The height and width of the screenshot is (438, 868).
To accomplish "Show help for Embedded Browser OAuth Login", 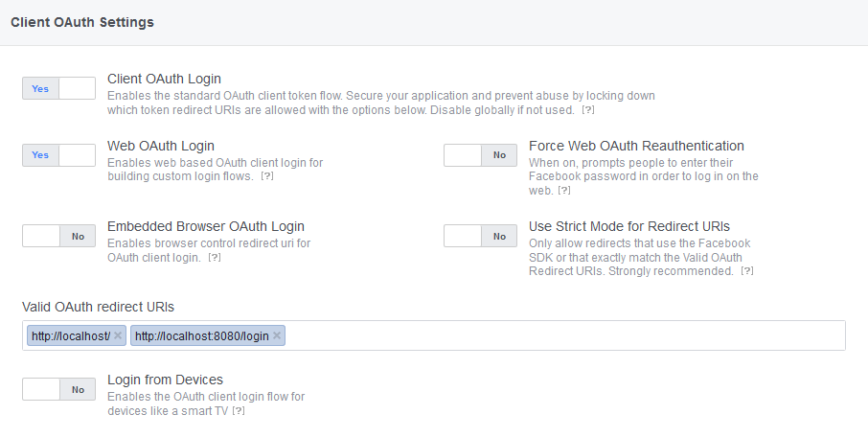I will pyautogui.click(x=215, y=258).
